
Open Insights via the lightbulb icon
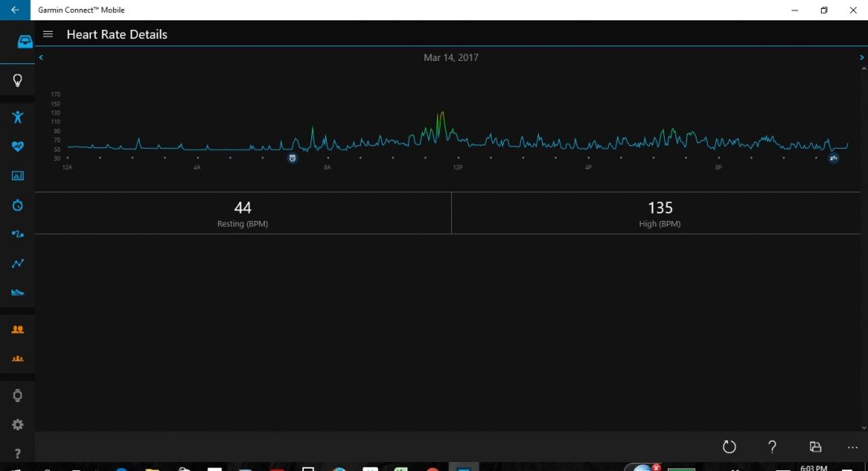[18, 80]
